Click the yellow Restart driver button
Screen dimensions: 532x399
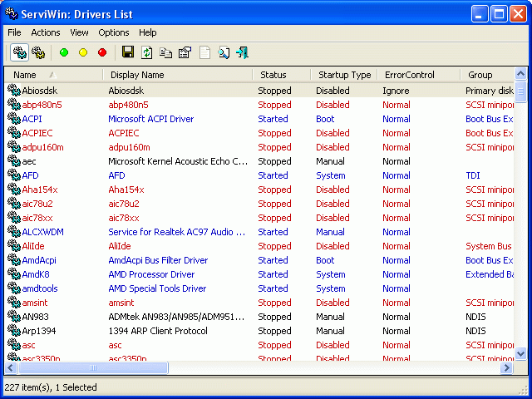click(83, 52)
